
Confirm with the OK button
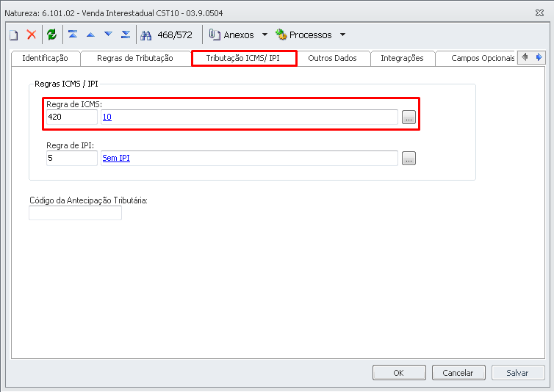399,373
